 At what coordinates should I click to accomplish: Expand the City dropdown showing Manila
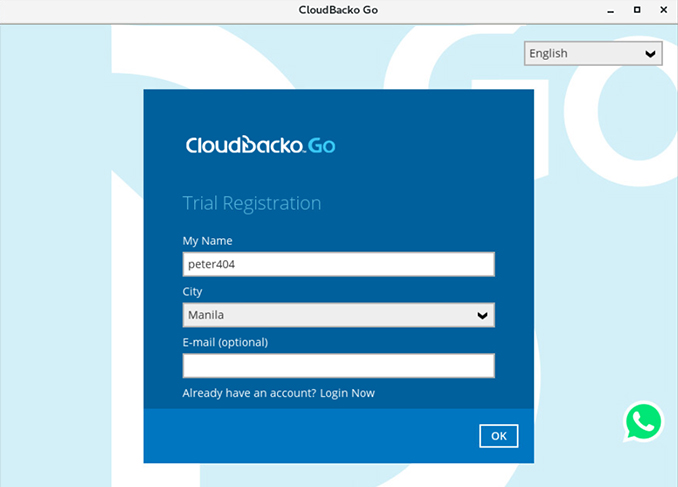pos(339,315)
